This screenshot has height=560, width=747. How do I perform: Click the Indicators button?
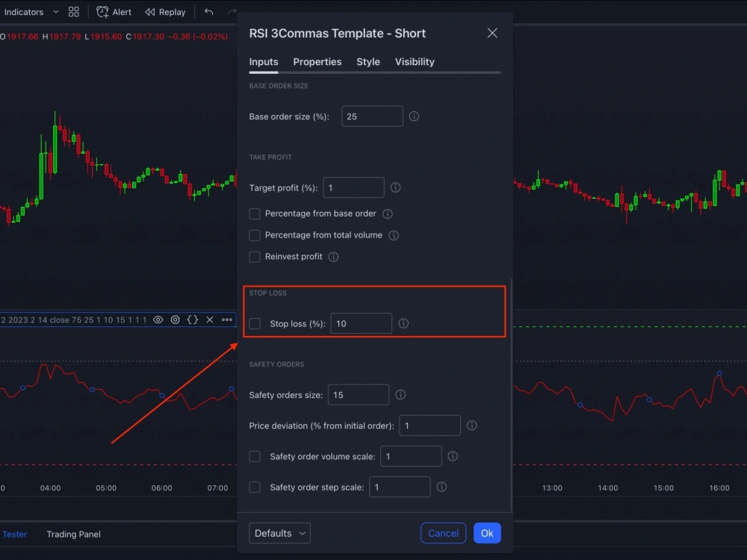[23, 12]
